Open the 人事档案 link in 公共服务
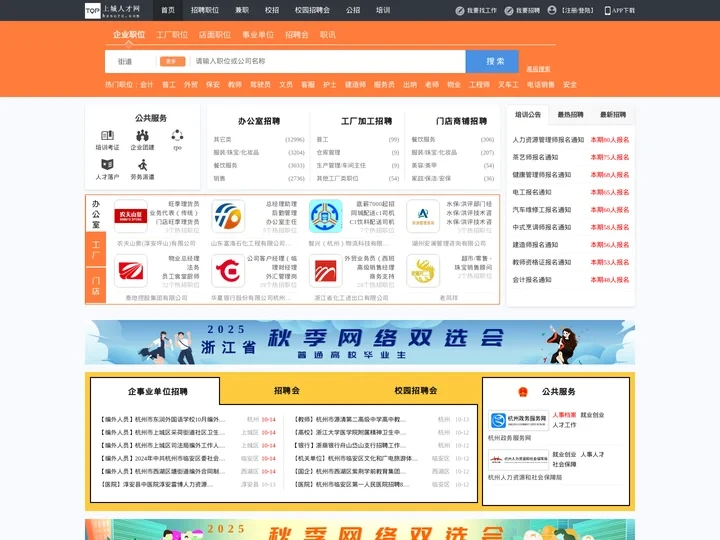This screenshot has height=540, width=720. 564,415
